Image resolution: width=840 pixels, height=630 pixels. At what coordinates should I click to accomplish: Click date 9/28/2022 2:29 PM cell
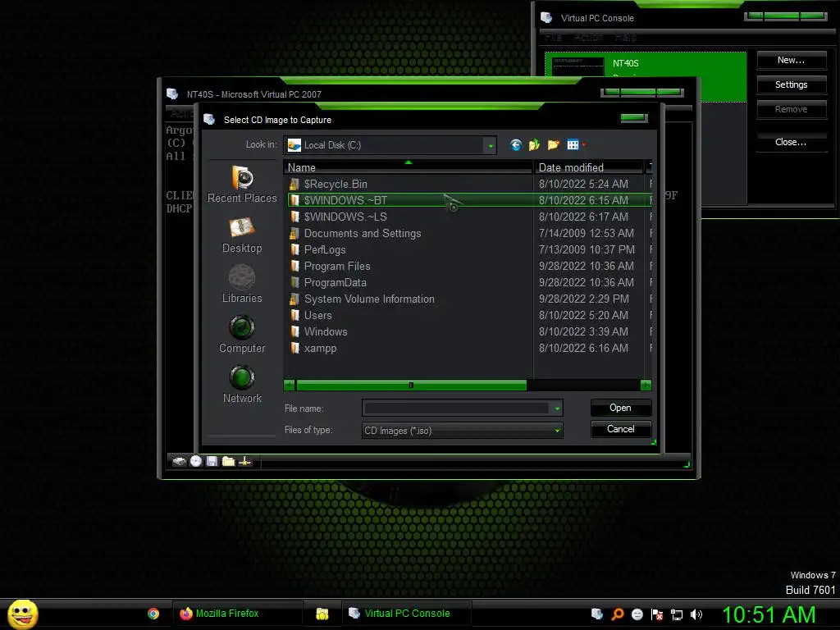click(x=584, y=299)
